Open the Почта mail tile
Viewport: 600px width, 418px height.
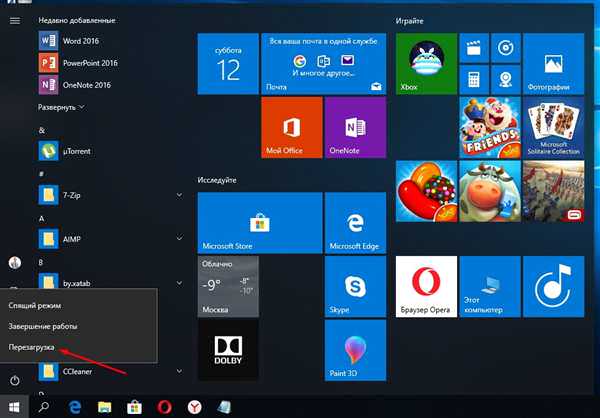(x=324, y=64)
